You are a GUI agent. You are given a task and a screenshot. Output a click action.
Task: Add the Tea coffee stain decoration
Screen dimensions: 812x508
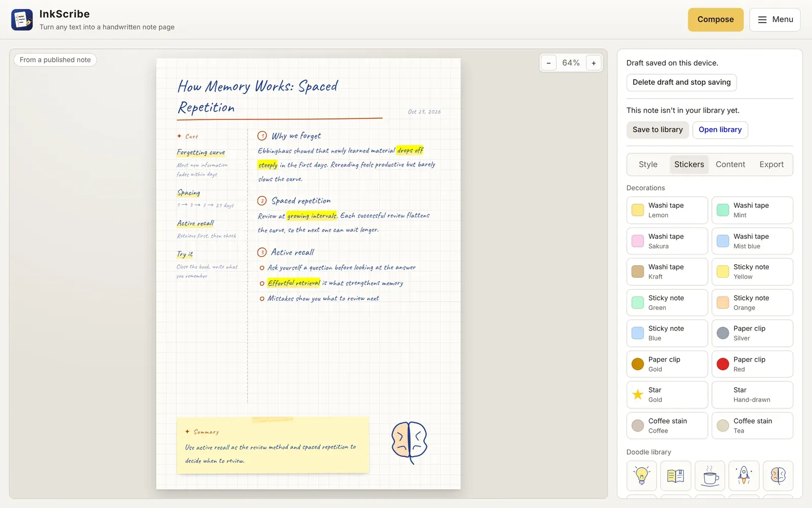pyautogui.click(x=752, y=426)
